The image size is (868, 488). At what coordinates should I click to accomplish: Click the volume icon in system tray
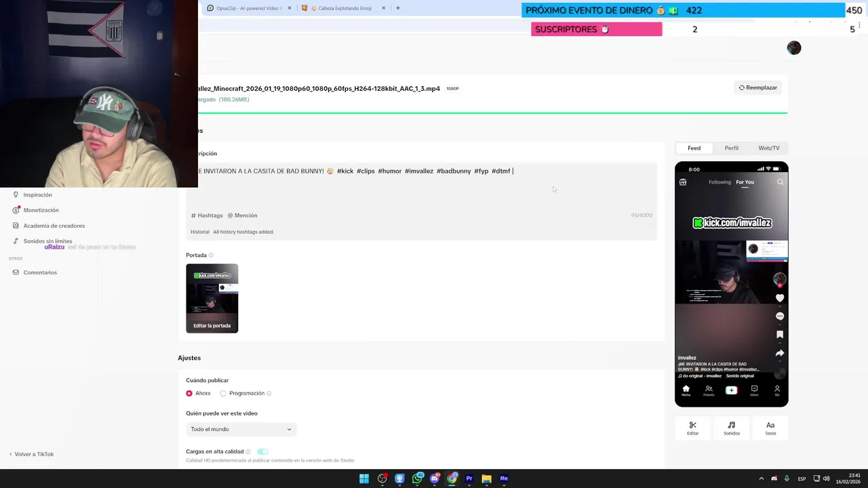(x=828, y=479)
